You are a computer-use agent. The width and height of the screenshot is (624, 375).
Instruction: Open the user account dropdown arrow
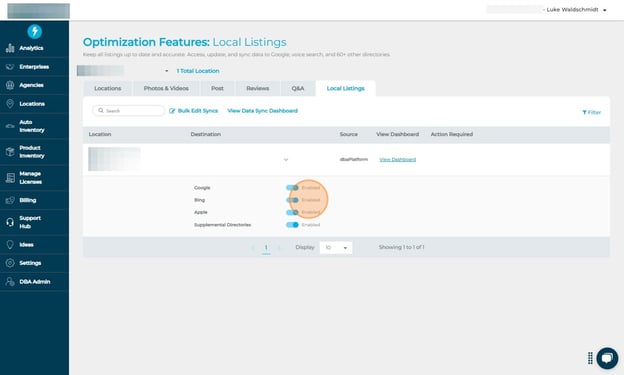tap(604, 10)
